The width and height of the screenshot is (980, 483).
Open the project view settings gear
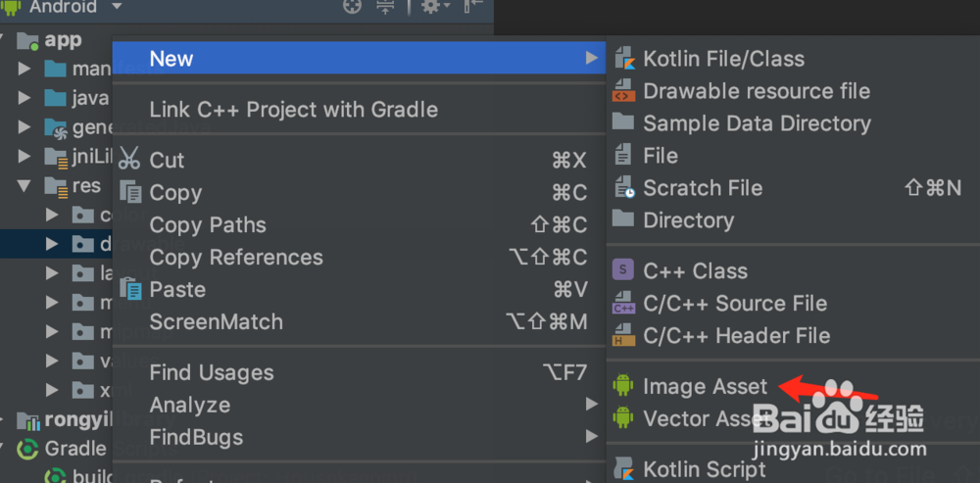(x=430, y=7)
